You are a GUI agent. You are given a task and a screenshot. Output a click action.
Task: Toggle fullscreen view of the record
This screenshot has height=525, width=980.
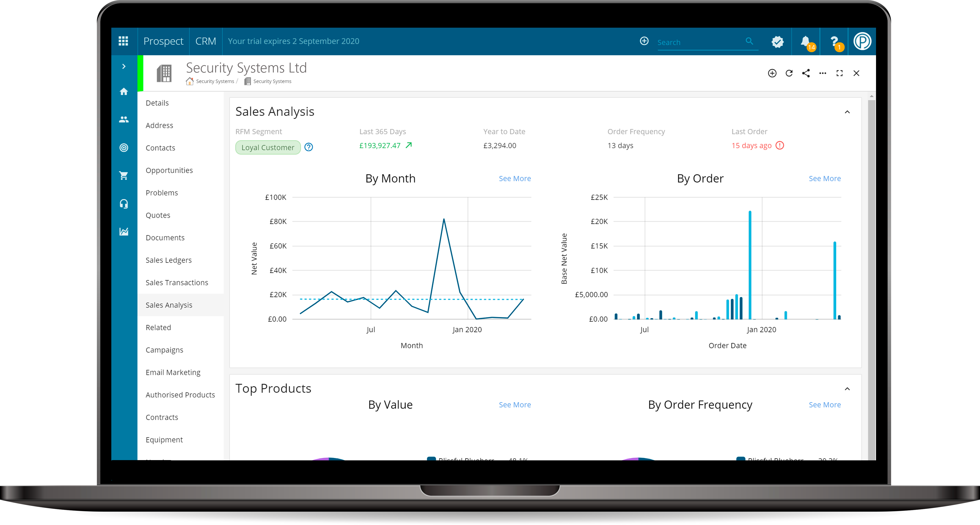839,73
